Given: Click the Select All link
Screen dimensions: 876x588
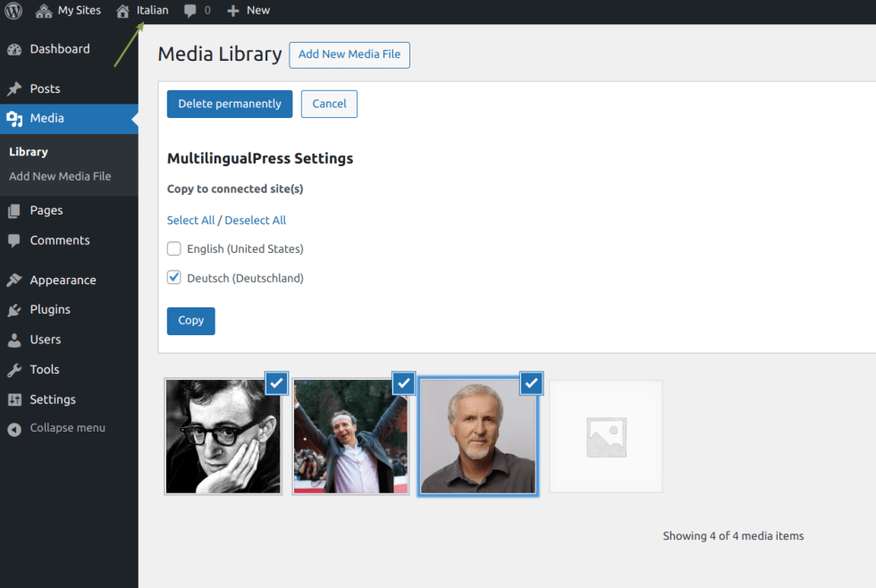Looking at the screenshot, I should tap(190, 220).
